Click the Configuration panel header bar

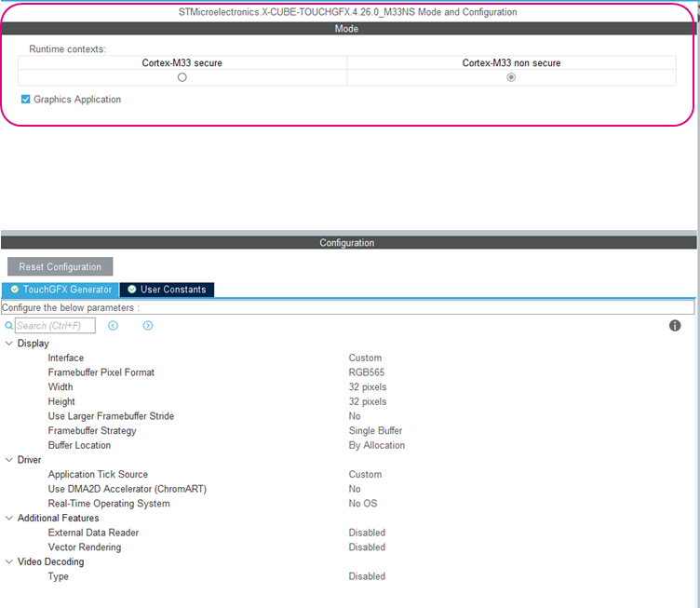349,242
